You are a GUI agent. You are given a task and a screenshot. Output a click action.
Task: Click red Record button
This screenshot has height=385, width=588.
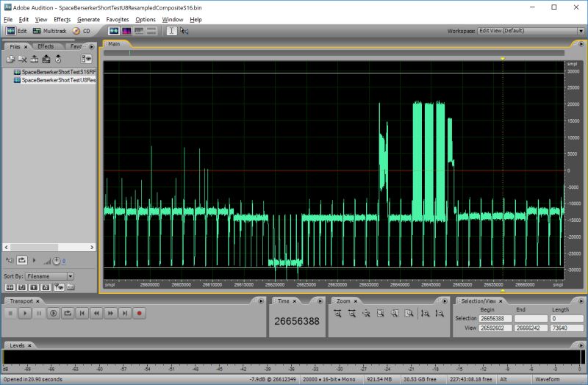point(139,313)
